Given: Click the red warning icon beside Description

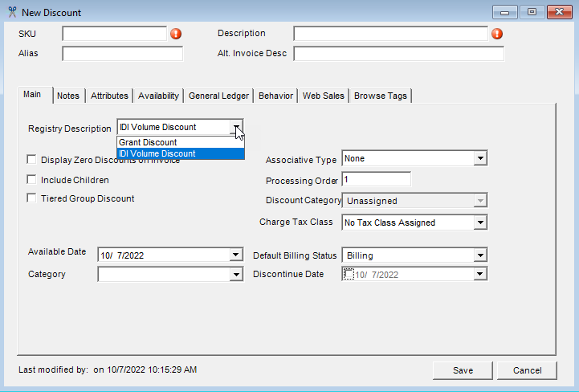Looking at the screenshot, I should click(497, 34).
